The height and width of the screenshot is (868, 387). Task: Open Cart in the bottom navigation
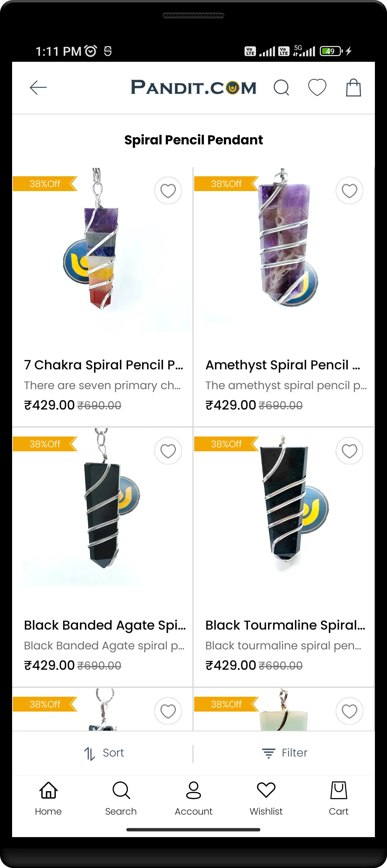[338, 798]
